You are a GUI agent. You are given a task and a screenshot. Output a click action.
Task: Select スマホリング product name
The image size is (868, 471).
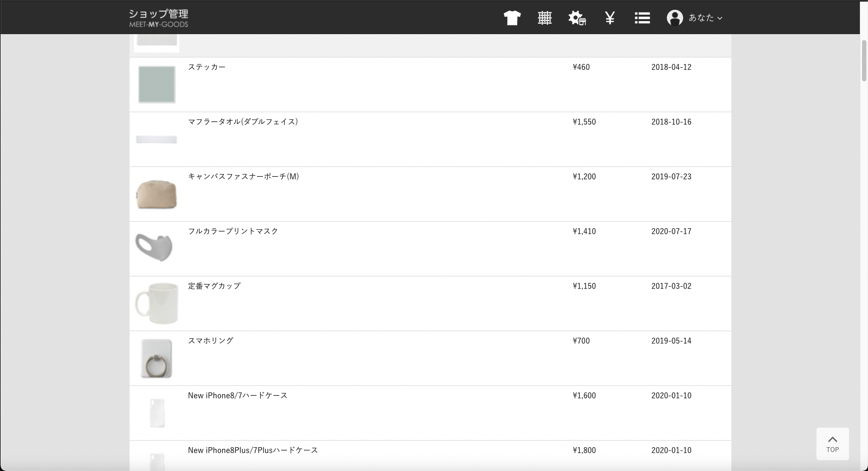click(x=210, y=341)
